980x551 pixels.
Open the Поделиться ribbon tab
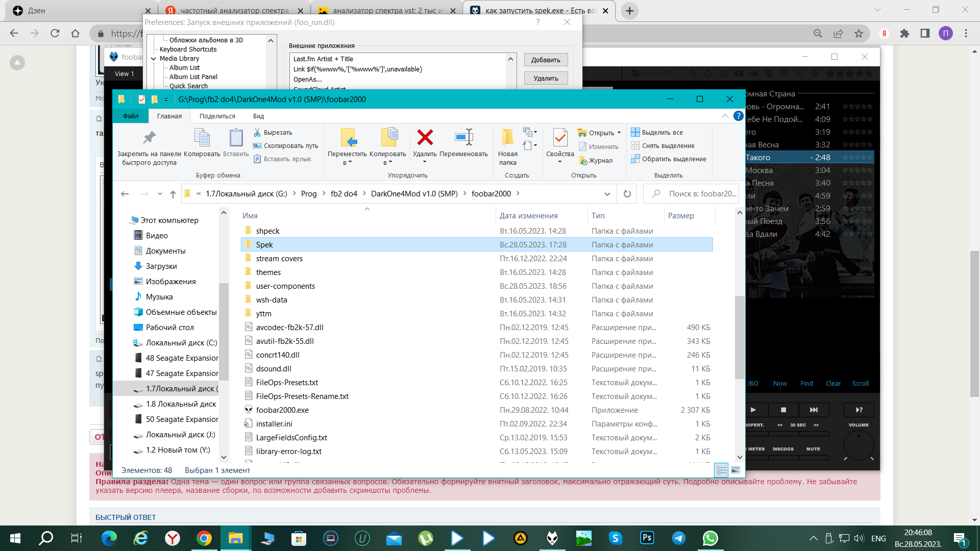[217, 116]
